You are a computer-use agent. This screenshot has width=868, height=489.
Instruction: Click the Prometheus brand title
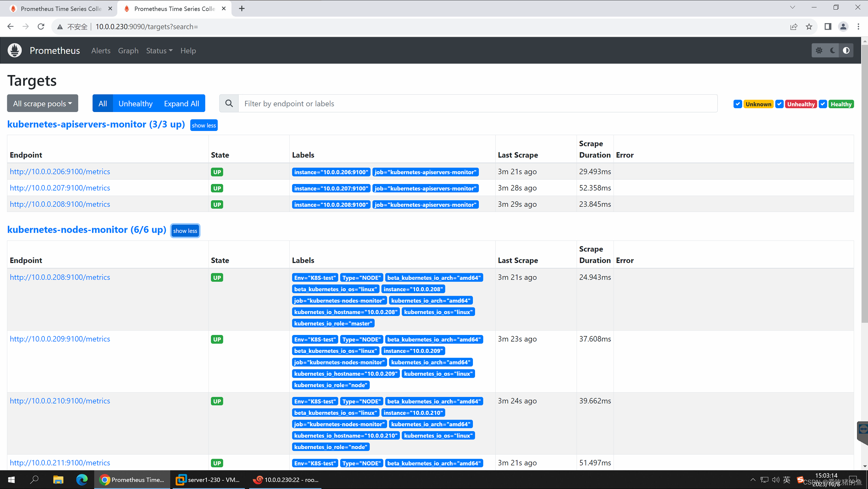54,51
